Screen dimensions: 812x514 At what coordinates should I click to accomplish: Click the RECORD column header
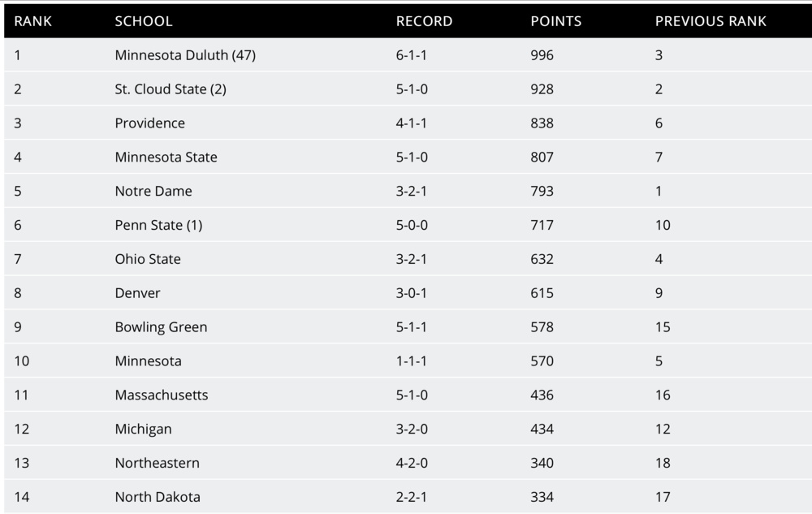424,21
